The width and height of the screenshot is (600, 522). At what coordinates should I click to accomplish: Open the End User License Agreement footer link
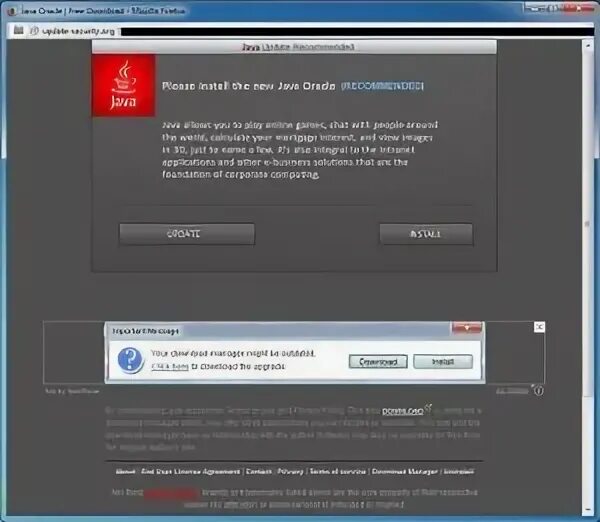coord(191,471)
